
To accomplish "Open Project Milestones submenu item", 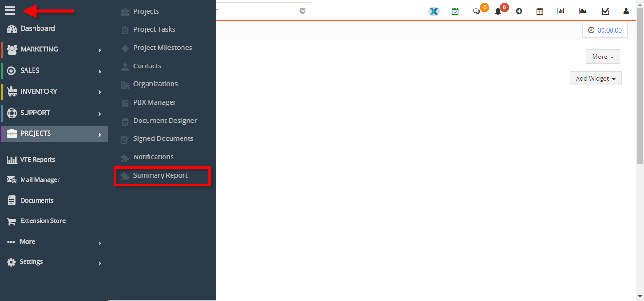I will pos(162,48).
